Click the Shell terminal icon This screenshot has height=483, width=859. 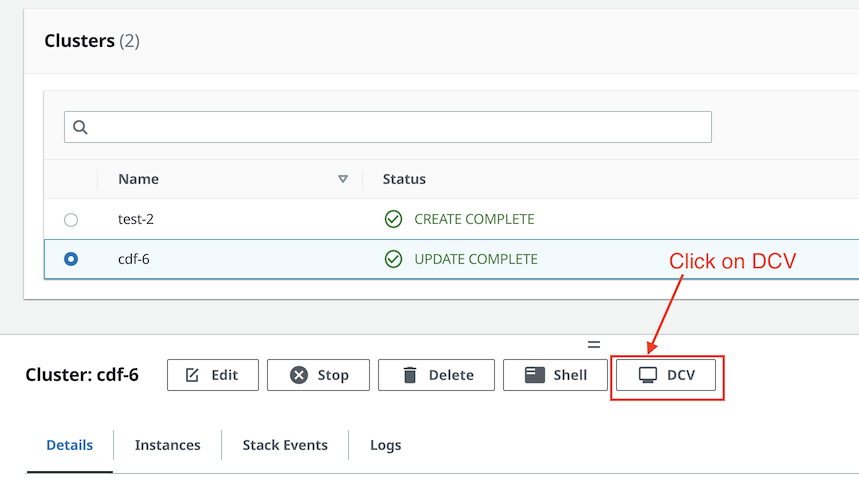click(535, 375)
